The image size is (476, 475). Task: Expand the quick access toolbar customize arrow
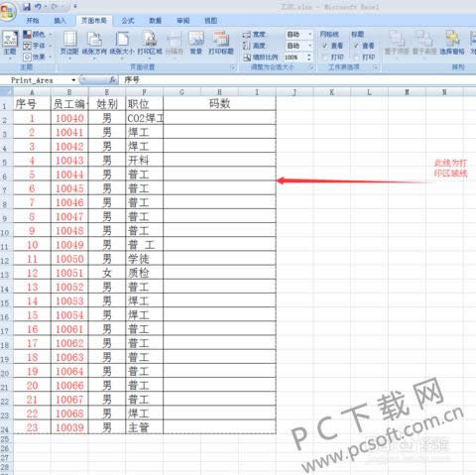(x=75, y=6)
